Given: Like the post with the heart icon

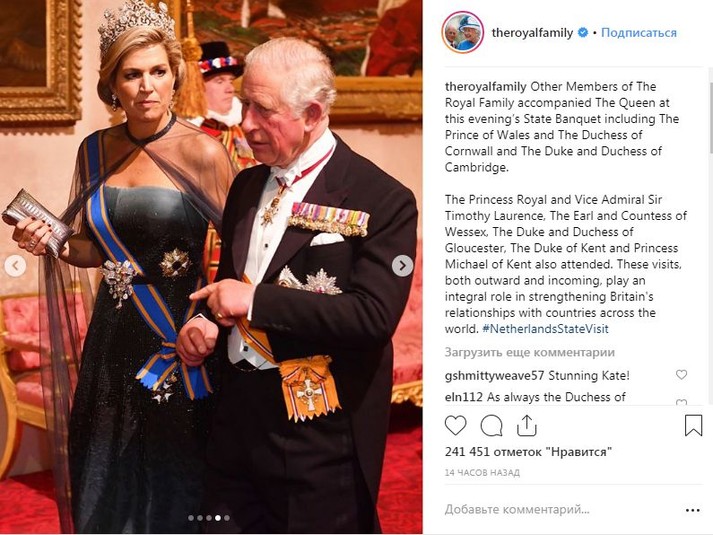Looking at the screenshot, I should click(455, 426).
